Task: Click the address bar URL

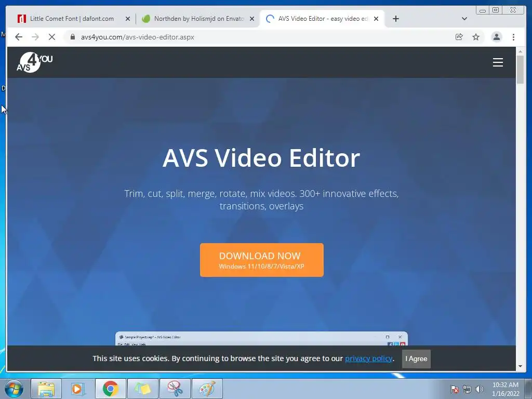Action: (137, 37)
